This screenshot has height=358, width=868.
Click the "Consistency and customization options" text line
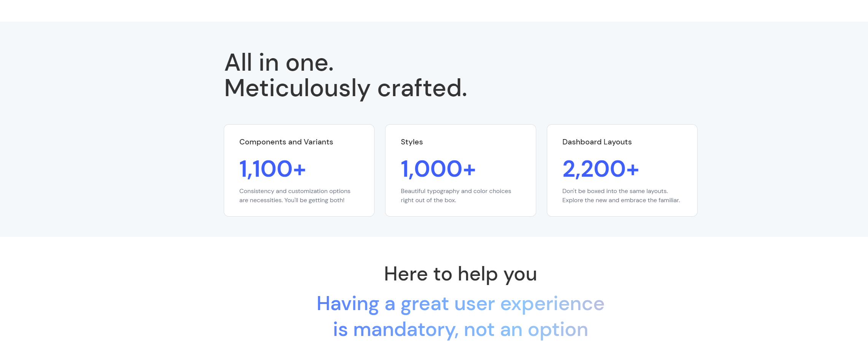[x=295, y=191]
